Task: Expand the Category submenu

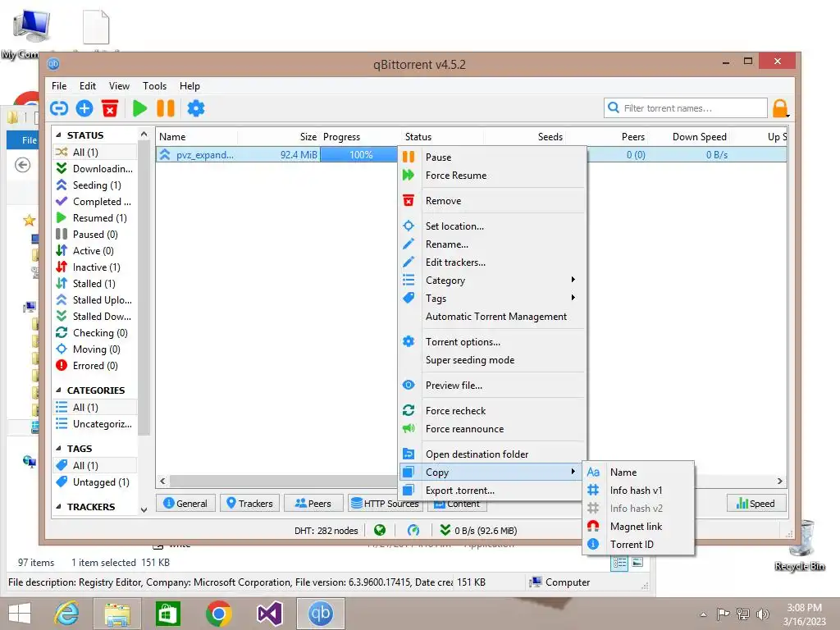Action: [x=493, y=281]
